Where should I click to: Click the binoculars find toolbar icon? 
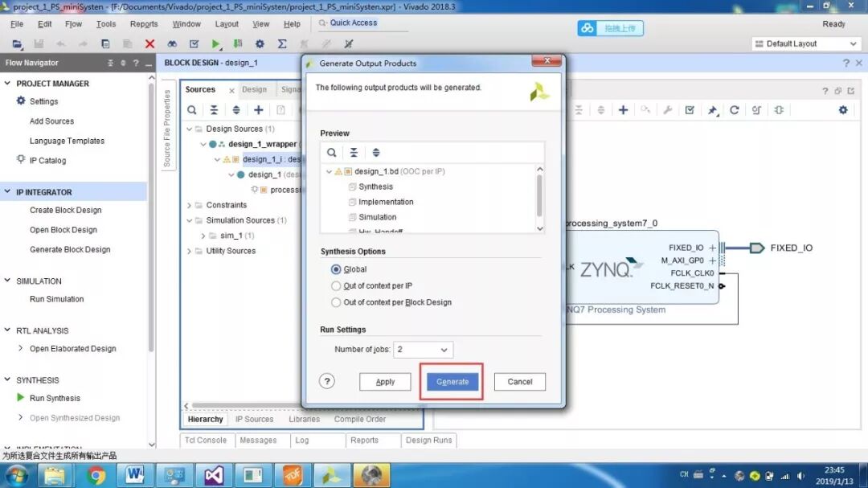tap(172, 43)
